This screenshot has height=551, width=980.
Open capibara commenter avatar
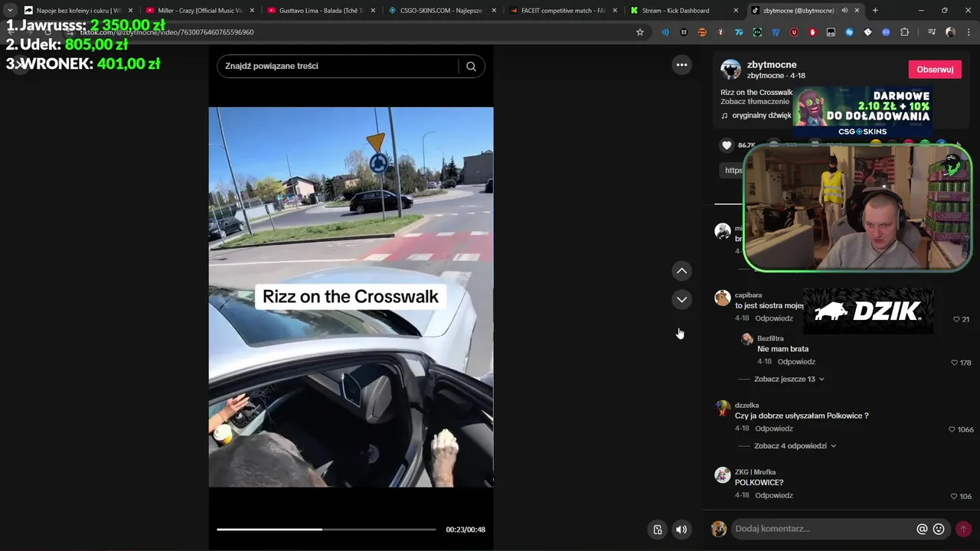click(722, 298)
